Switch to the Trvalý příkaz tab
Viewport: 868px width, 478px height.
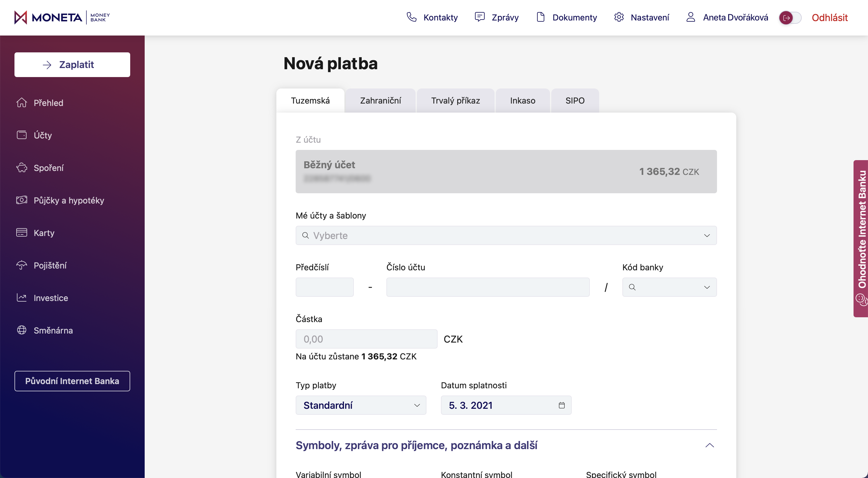click(455, 101)
